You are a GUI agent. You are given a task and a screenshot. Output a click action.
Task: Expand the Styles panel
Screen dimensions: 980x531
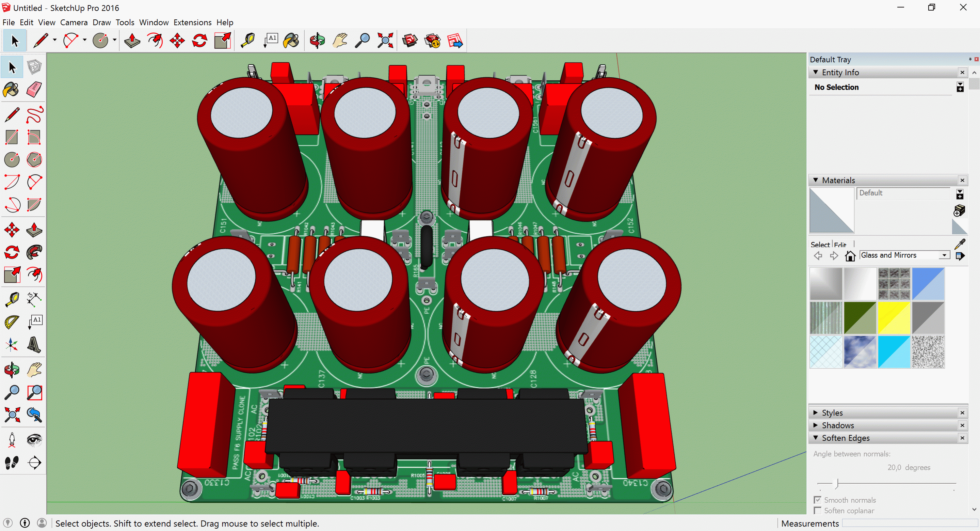point(815,412)
